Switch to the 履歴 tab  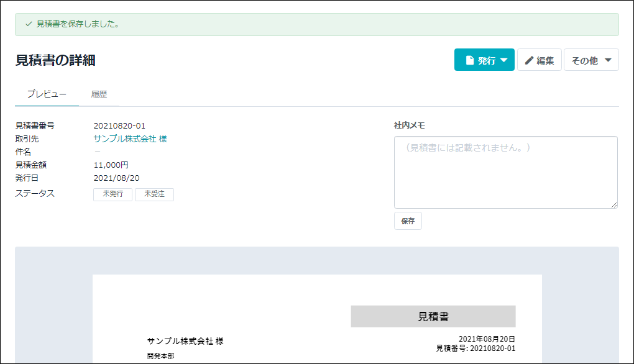click(x=99, y=94)
